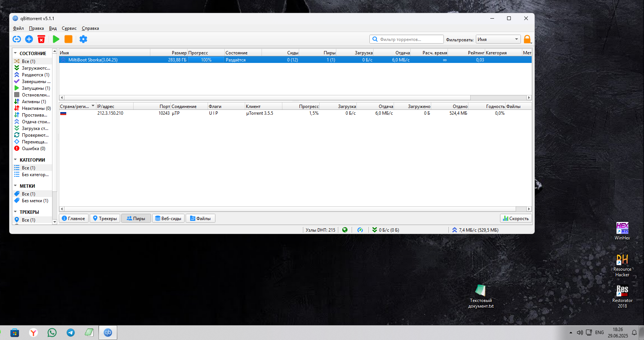644x340 pixels.
Task: Open the Имя filter dropdown
Action: (x=498, y=39)
